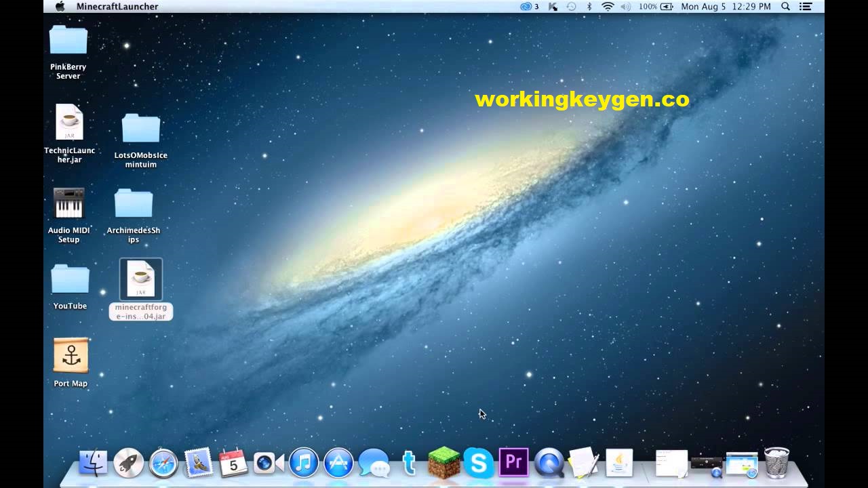Open the blue sync status menu
868x488 pixels.
tap(526, 6)
